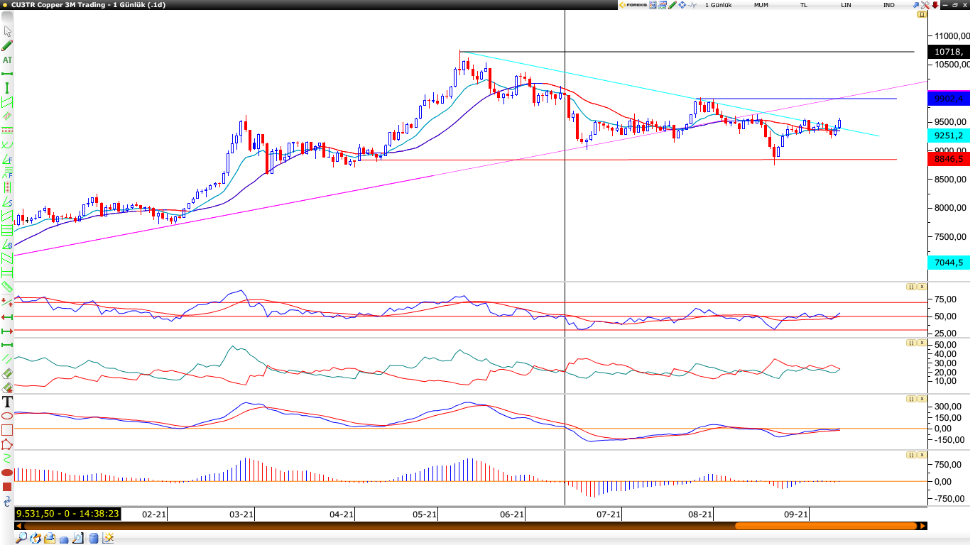Select the text T annotation tool
The image size is (980, 545).
tap(8, 402)
